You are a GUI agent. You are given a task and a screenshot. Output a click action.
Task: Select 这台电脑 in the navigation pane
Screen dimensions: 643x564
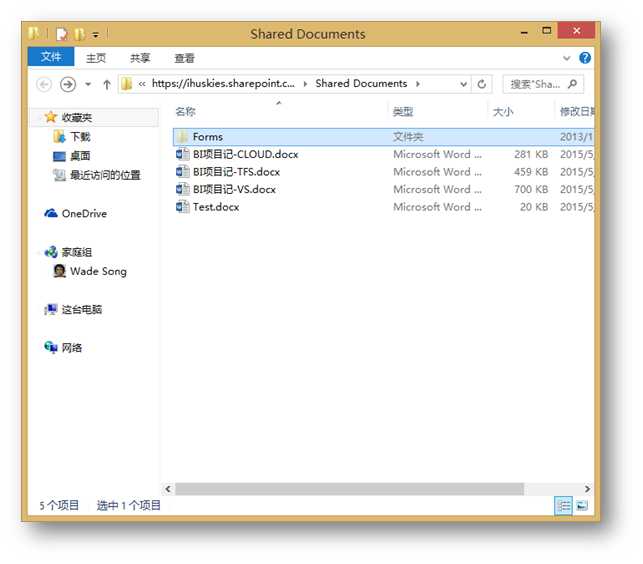(x=82, y=310)
